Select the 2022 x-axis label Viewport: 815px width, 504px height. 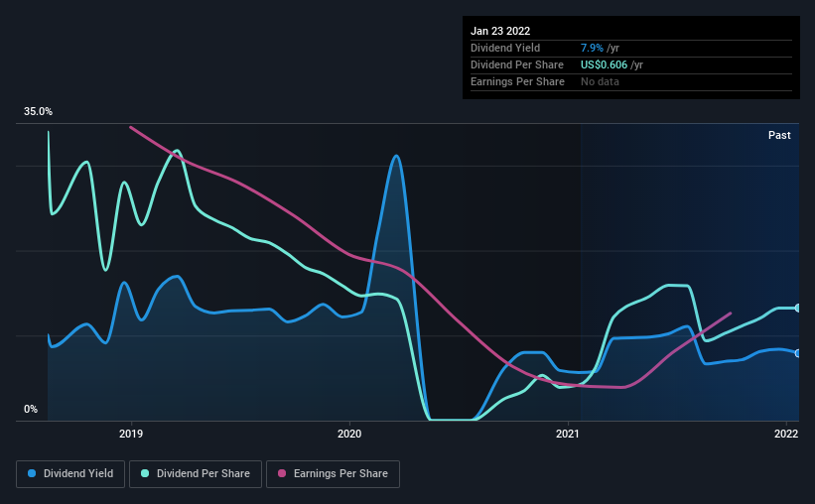coord(786,434)
